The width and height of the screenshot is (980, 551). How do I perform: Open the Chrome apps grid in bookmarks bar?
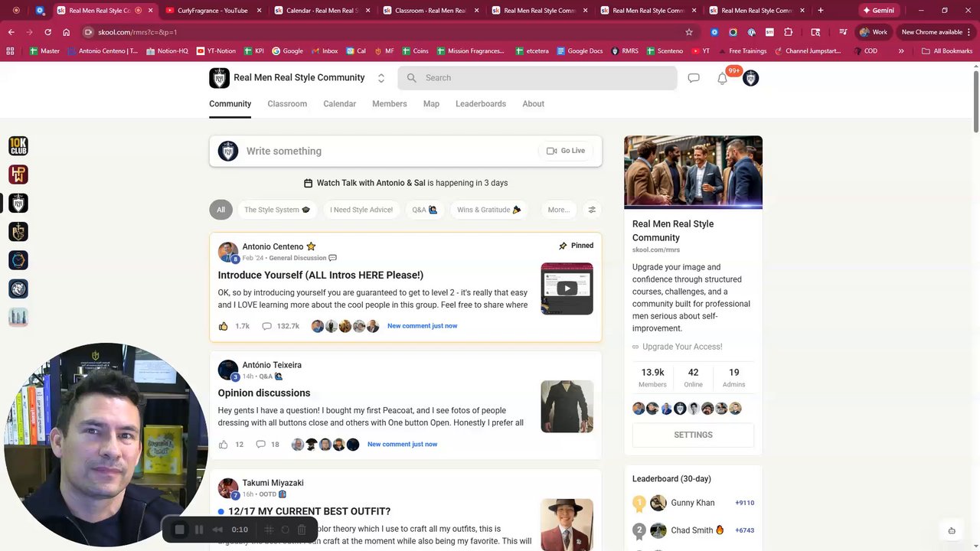point(10,51)
